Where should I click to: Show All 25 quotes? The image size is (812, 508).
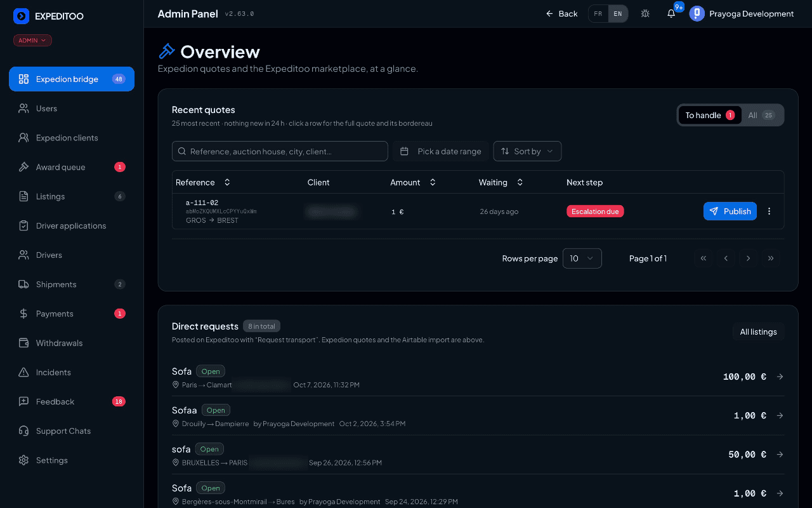(x=761, y=115)
